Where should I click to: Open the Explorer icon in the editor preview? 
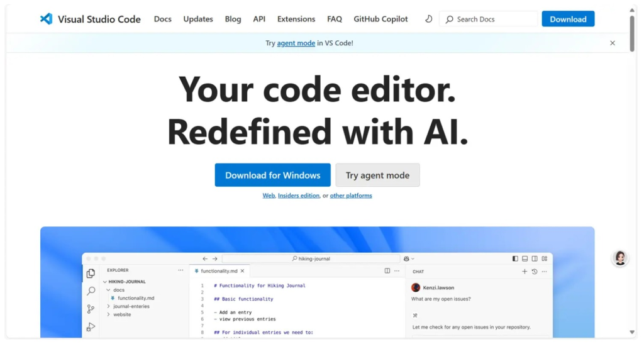pos(91,274)
